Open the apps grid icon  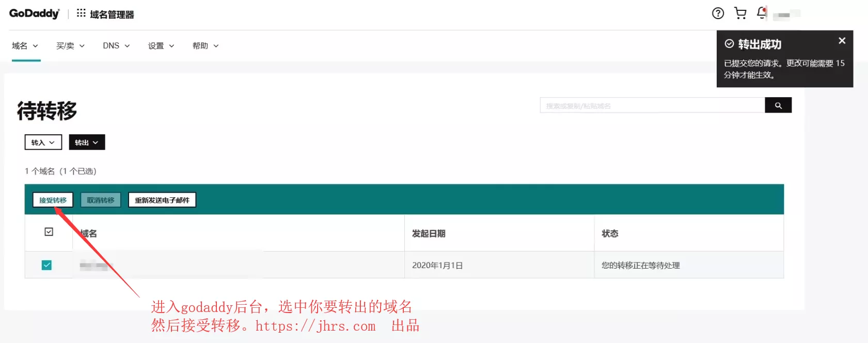point(81,13)
